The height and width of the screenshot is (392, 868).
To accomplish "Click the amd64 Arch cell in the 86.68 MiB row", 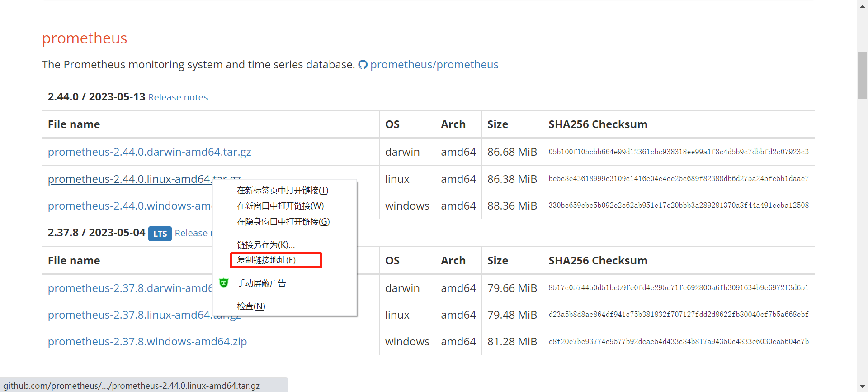I will click(x=458, y=152).
